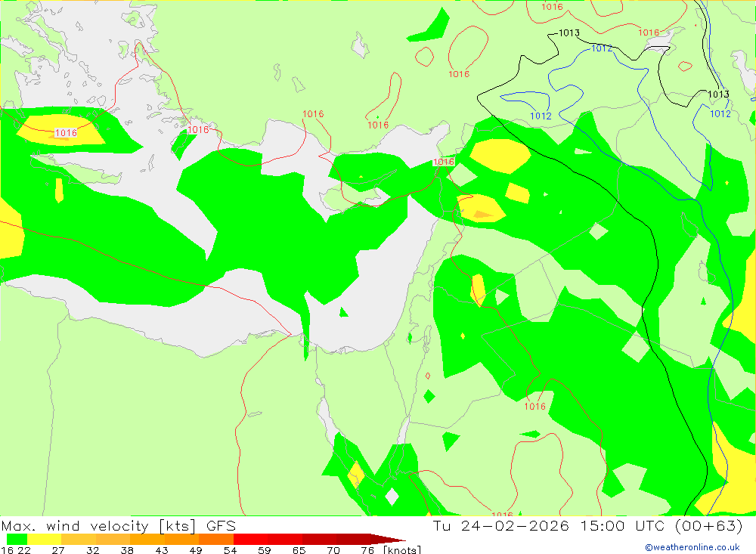Click the '43' legend value
The width and height of the screenshot is (756, 554).
pos(162,550)
